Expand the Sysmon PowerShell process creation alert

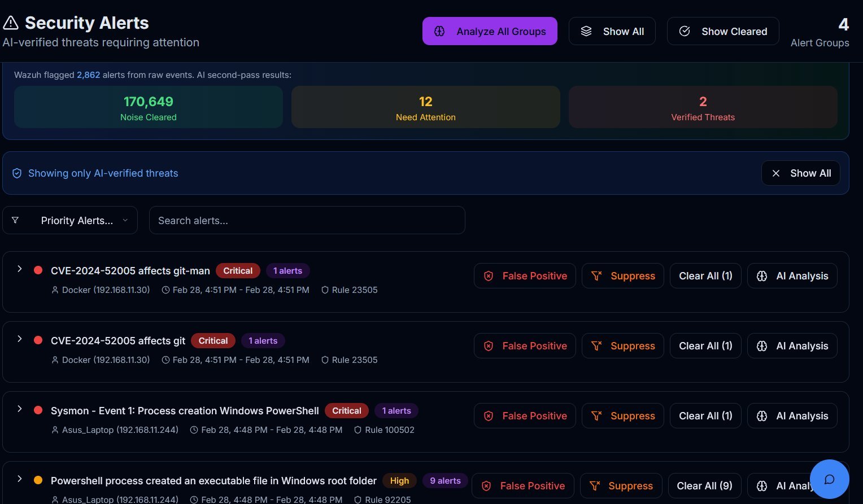click(19, 409)
